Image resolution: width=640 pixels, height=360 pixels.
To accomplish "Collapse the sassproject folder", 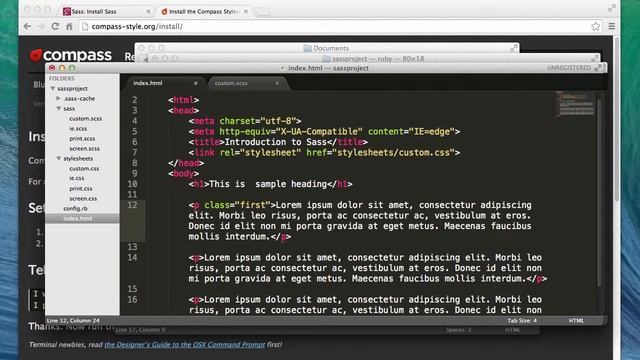I will click(53, 88).
